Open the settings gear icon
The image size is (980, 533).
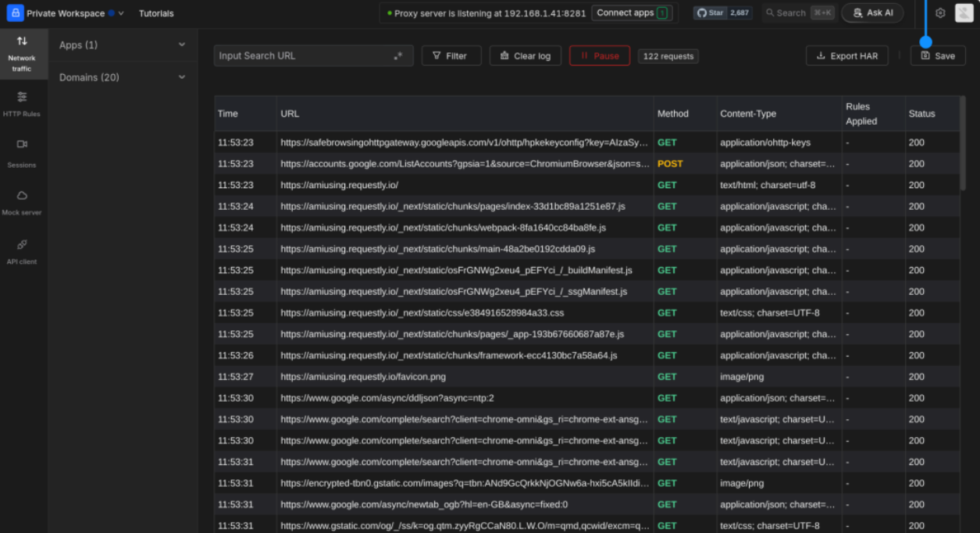click(940, 13)
